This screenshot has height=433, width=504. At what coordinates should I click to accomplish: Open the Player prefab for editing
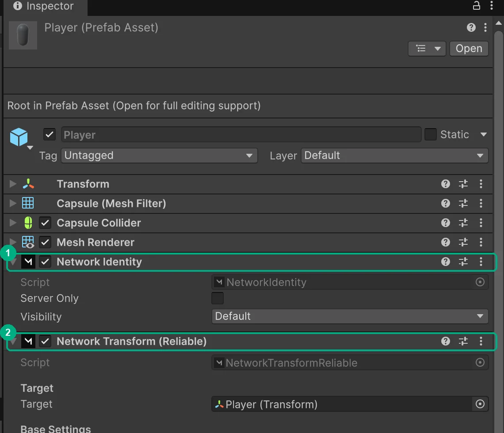click(x=469, y=49)
